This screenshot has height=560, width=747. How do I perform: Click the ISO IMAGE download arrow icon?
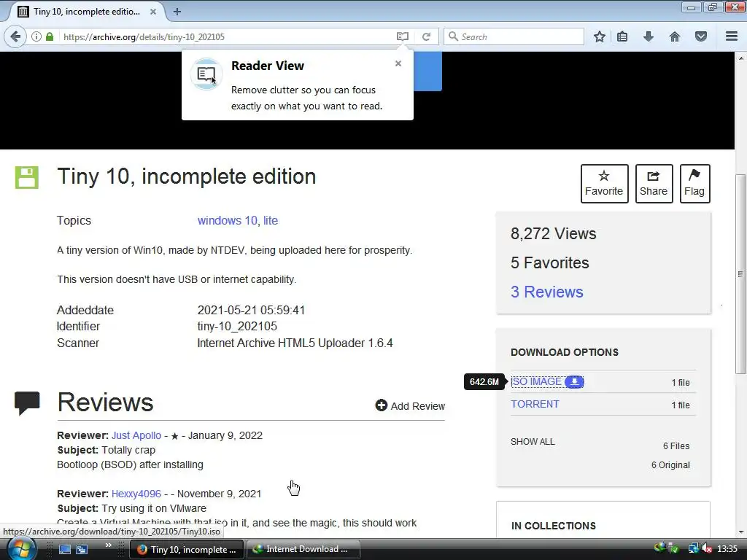575,382
